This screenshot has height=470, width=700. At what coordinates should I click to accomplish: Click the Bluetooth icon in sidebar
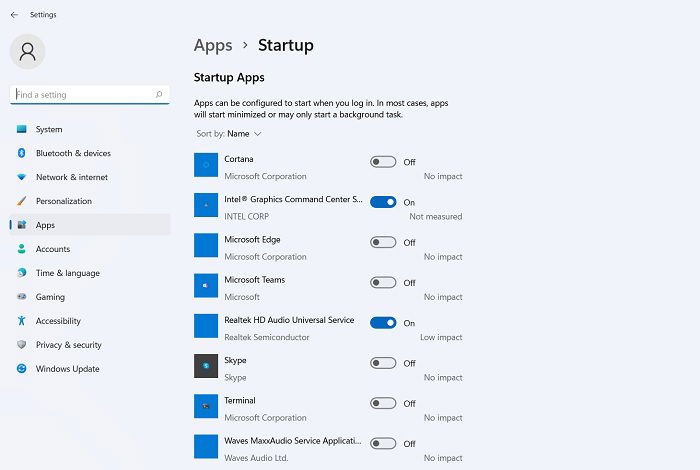pos(21,153)
